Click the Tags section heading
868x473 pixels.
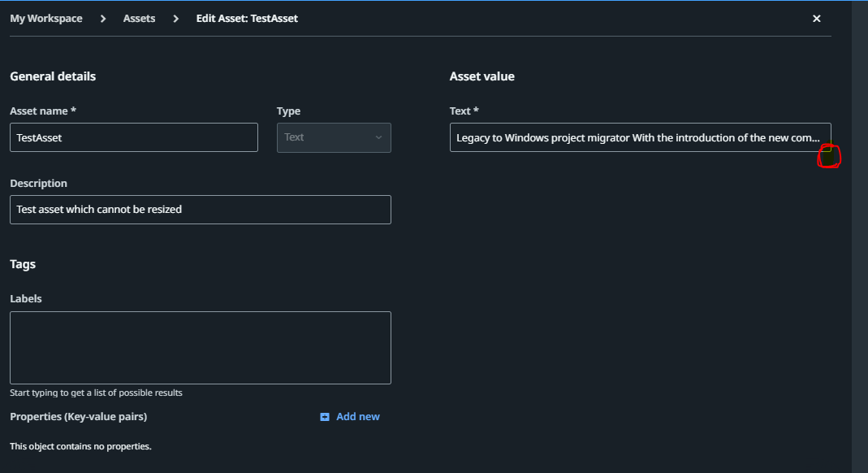point(23,264)
